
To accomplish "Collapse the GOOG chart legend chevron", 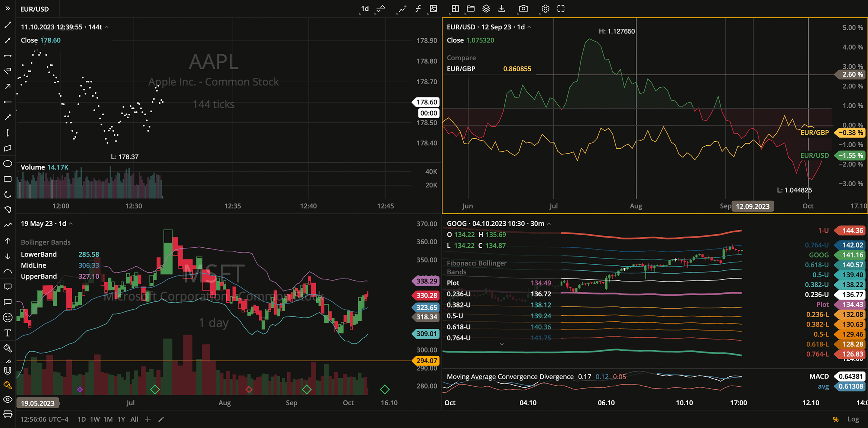I will [549, 224].
